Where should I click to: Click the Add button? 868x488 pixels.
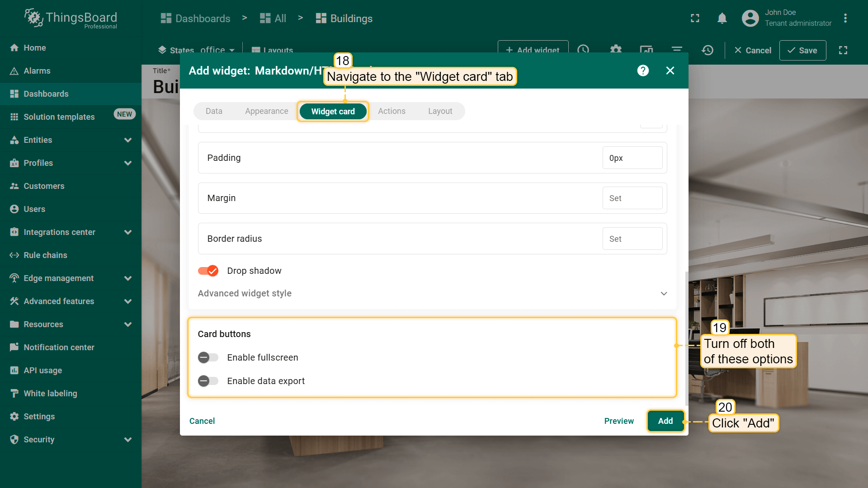coord(665,421)
